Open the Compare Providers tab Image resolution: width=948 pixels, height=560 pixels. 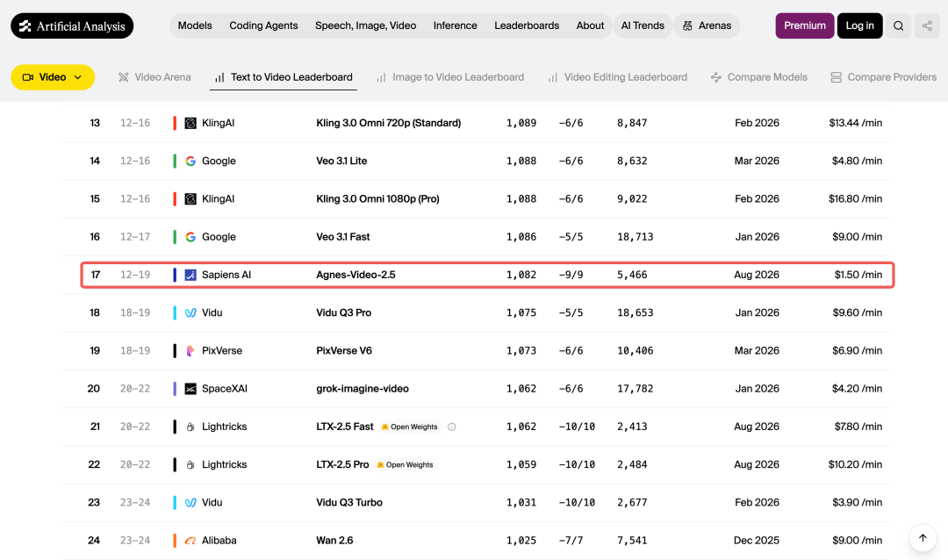click(x=883, y=77)
